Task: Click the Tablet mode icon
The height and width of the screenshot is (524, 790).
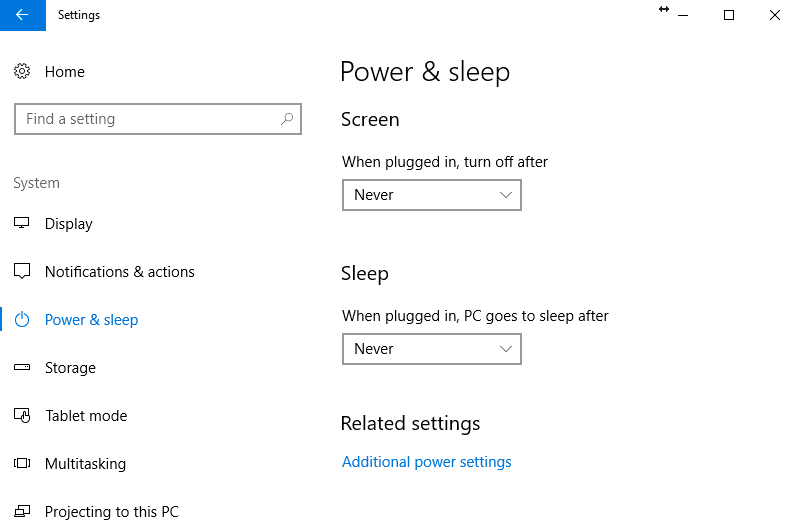Action: (22, 416)
